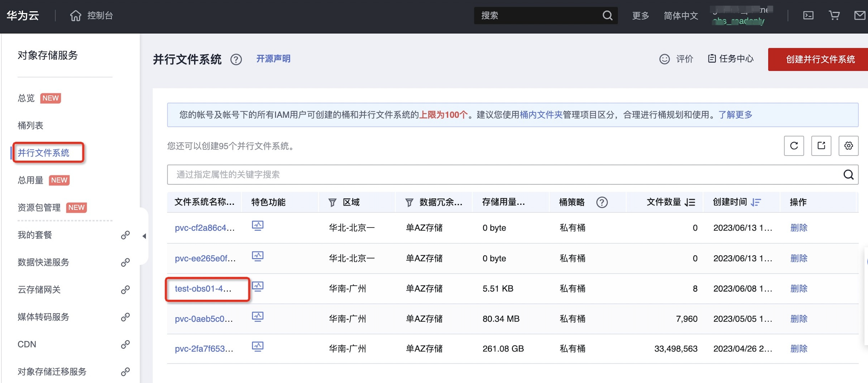
Task: Click the 控制台 label in the top bar
Action: 100,15
